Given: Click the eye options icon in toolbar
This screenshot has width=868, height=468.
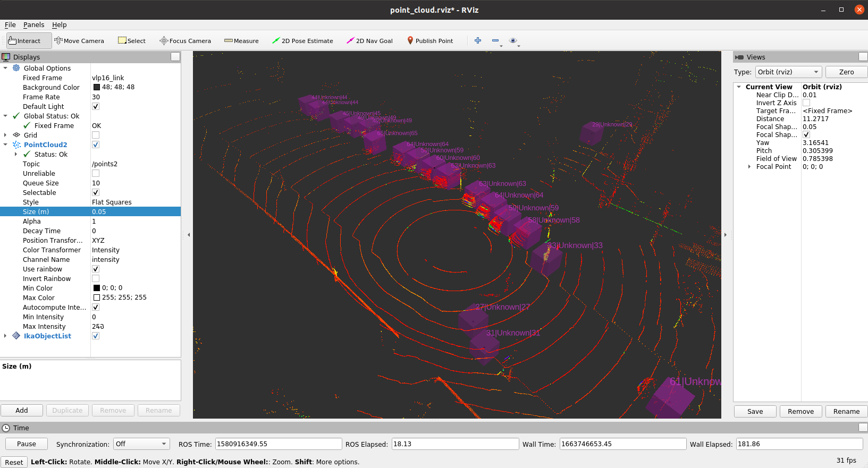Looking at the screenshot, I should point(513,40).
